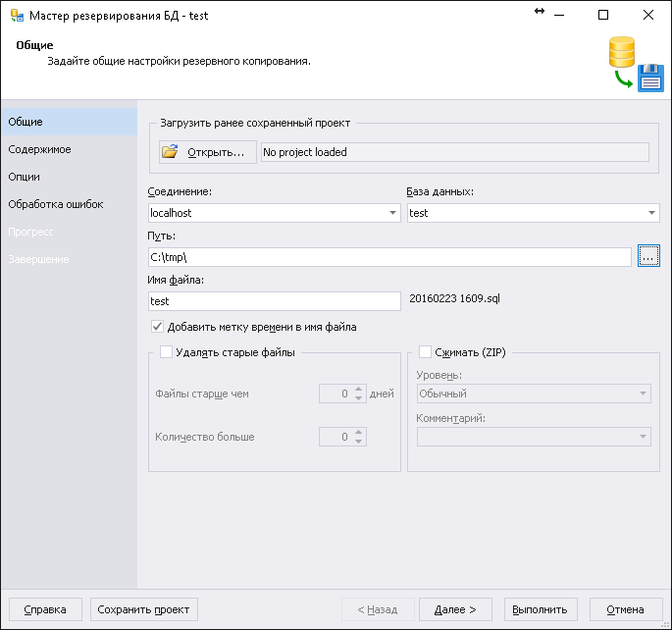Viewport: 672px width, 630px height.
Task: Click the 20160223 1609.sql timestamp text
Action: (x=454, y=298)
